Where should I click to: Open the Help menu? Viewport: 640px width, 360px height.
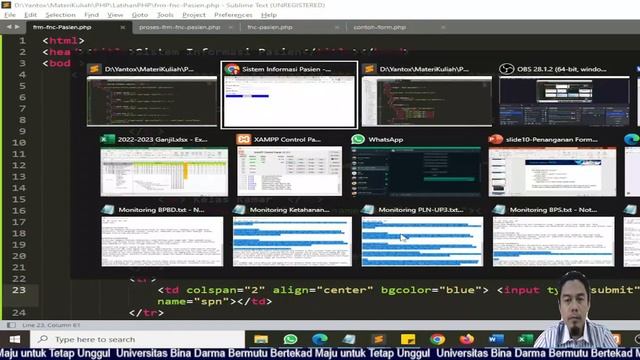[269, 15]
